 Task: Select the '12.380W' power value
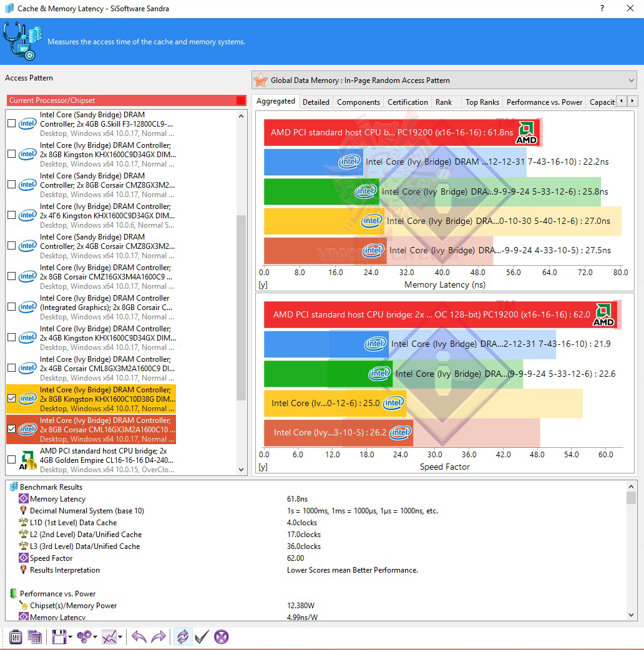[301, 605]
